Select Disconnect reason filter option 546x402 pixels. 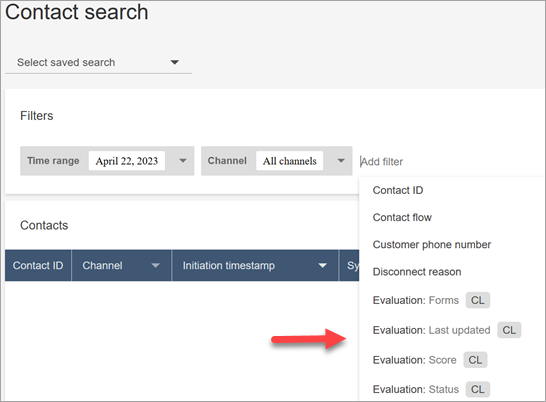pos(417,272)
